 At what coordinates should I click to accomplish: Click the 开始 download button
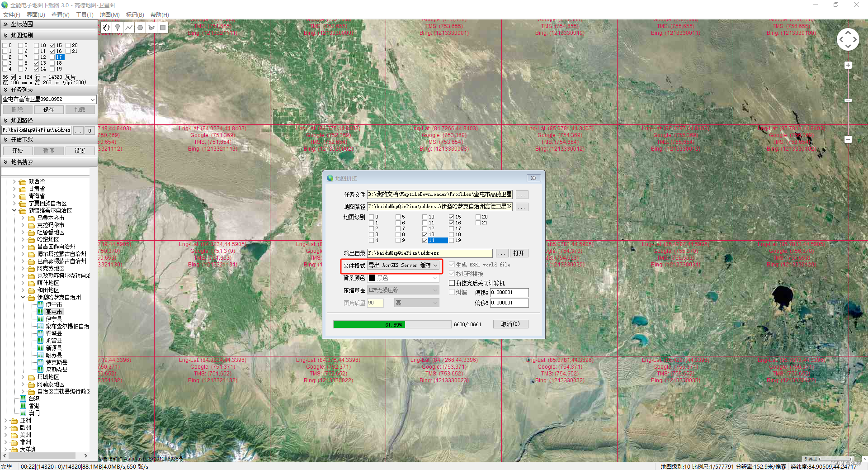coord(17,151)
